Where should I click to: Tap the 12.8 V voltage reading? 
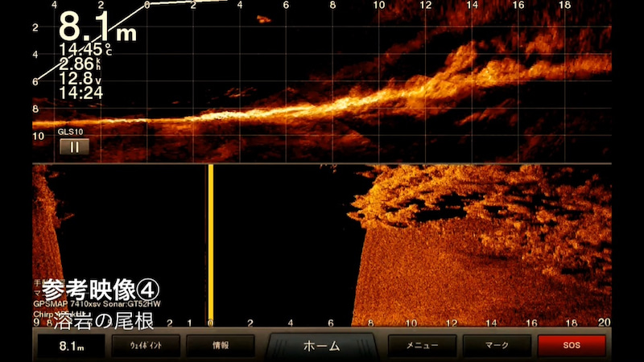(x=77, y=78)
